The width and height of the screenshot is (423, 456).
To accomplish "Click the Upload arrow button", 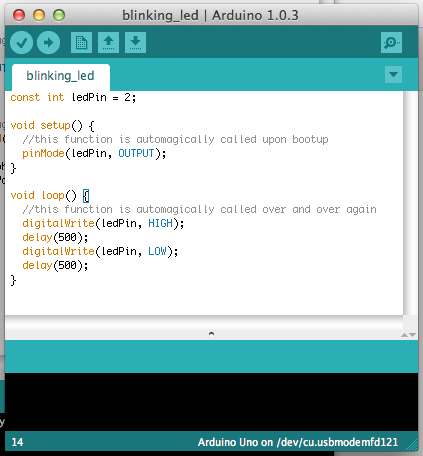I will 49,43.
